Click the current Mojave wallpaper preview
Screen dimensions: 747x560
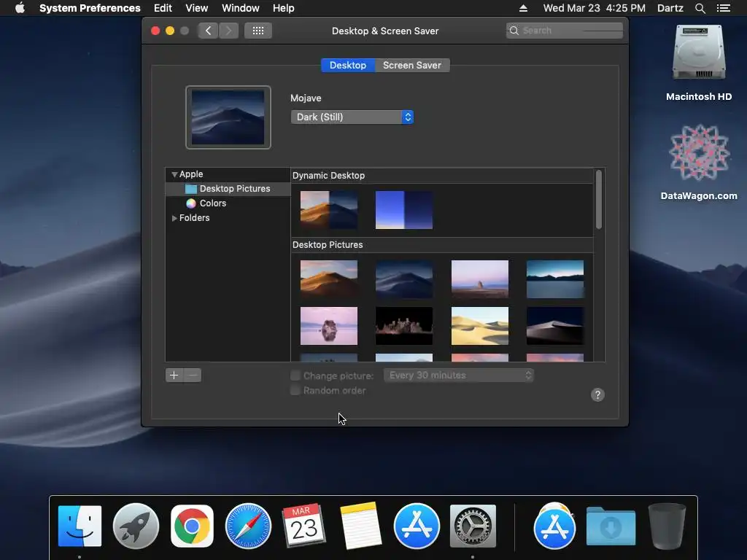(x=228, y=117)
